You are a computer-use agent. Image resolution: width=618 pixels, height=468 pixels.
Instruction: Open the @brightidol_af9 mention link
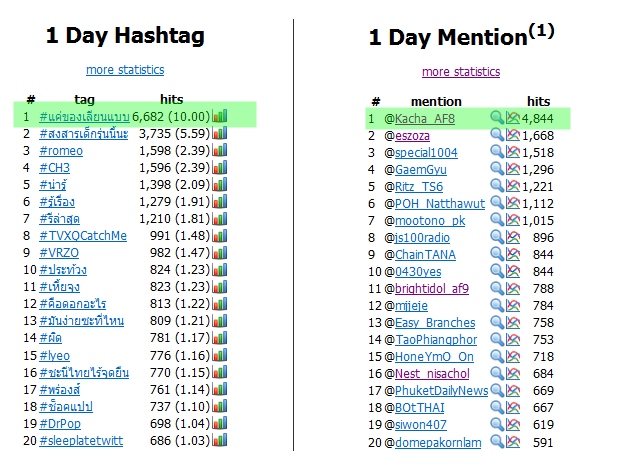432,288
